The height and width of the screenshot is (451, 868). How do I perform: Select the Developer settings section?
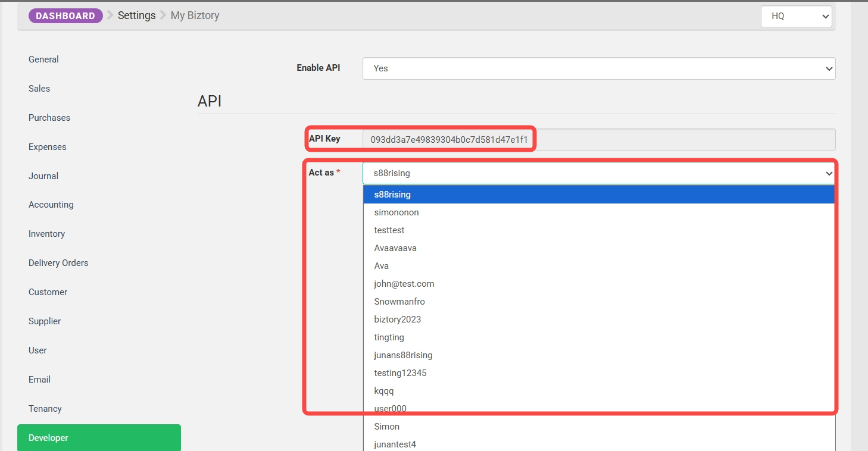coord(99,438)
